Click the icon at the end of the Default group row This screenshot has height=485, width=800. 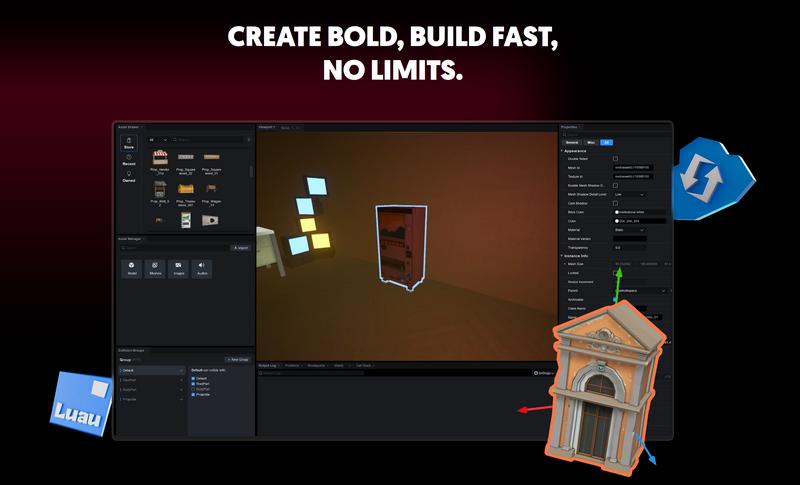[x=181, y=370]
